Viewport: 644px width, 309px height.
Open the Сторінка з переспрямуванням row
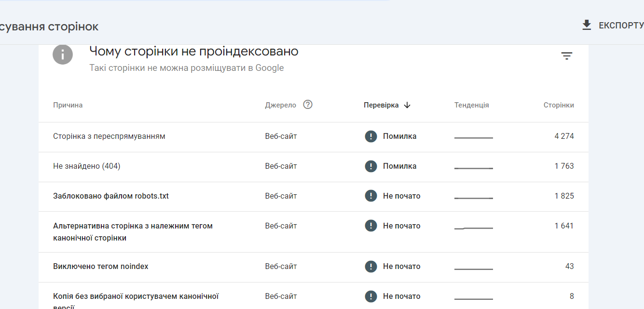314,137
